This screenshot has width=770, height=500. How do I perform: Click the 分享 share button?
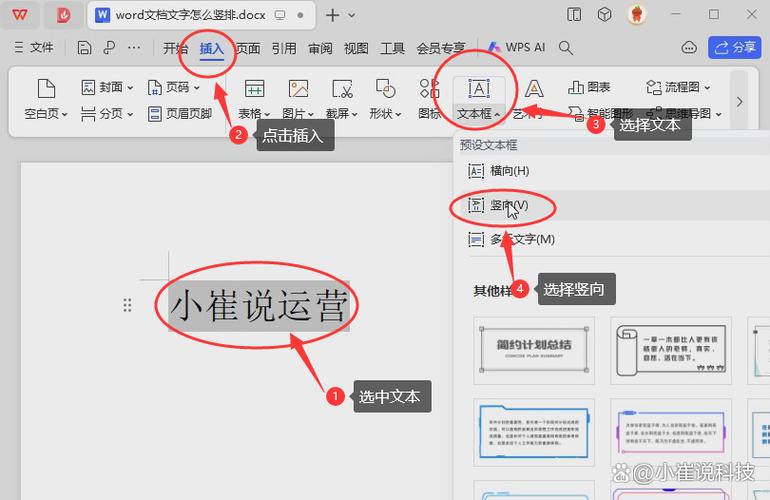tap(735, 48)
